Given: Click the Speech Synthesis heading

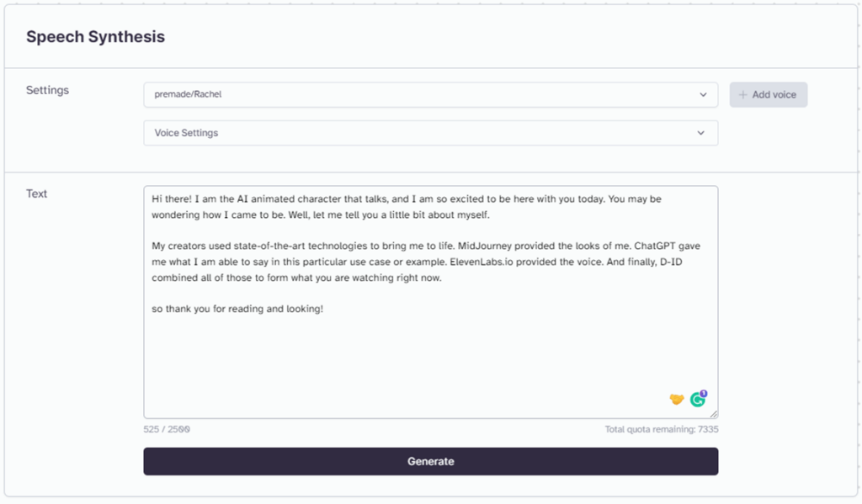Looking at the screenshot, I should (x=96, y=37).
